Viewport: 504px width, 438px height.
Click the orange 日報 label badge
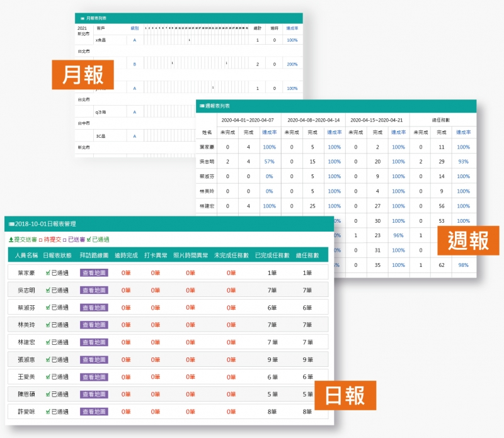[x=345, y=395]
